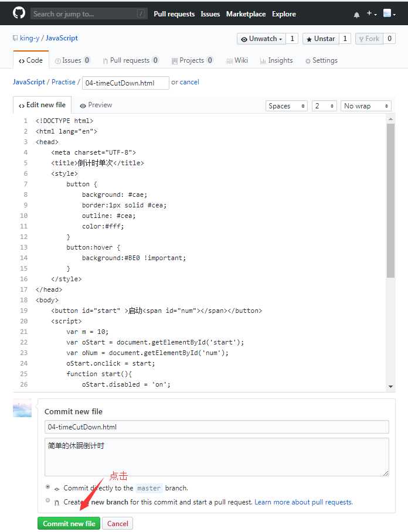The height and width of the screenshot is (532, 408).
Task: Click Issues in the top navigation
Action: (x=210, y=14)
